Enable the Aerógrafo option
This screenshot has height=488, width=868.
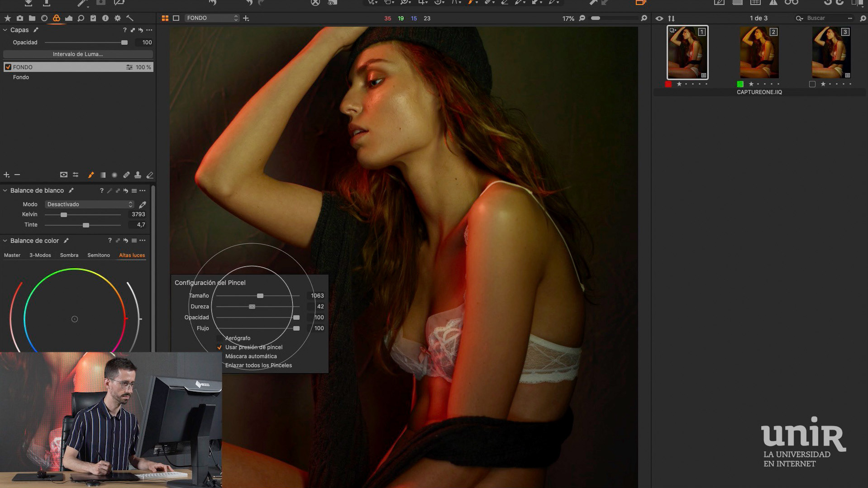[x=219, y=338]
